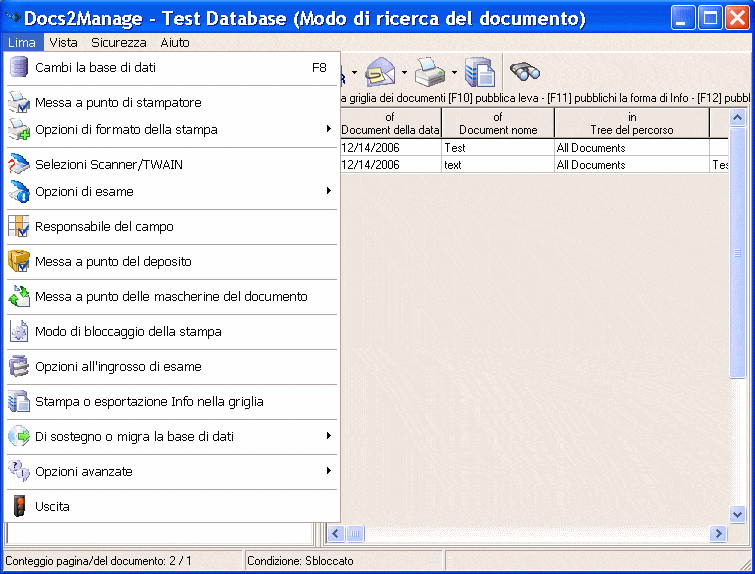Screen dimensions: 755x574
Task: Click the advanced options icon beside Opzioni avanzate
Action: pyautogui.click(x=19, y=471)
